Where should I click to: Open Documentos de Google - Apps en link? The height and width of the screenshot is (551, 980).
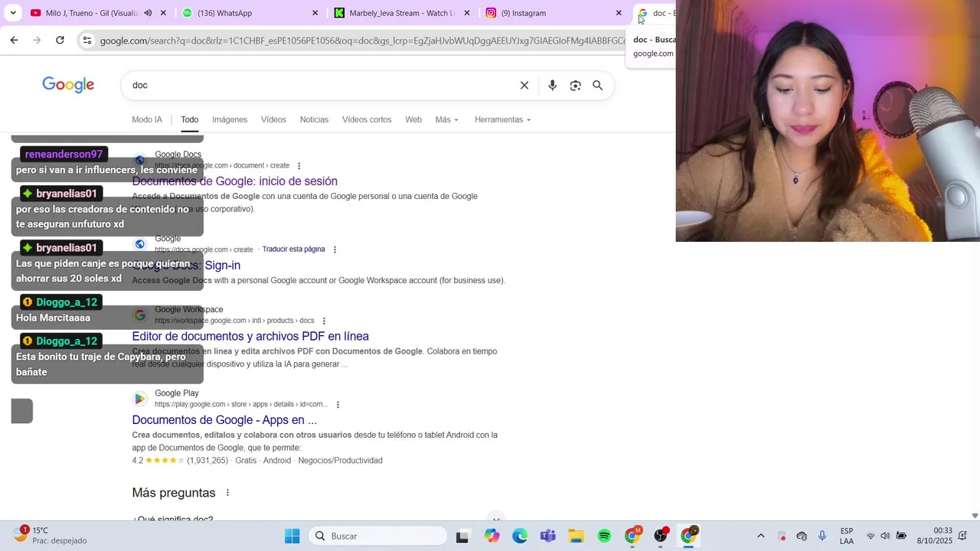click(224, 420)
